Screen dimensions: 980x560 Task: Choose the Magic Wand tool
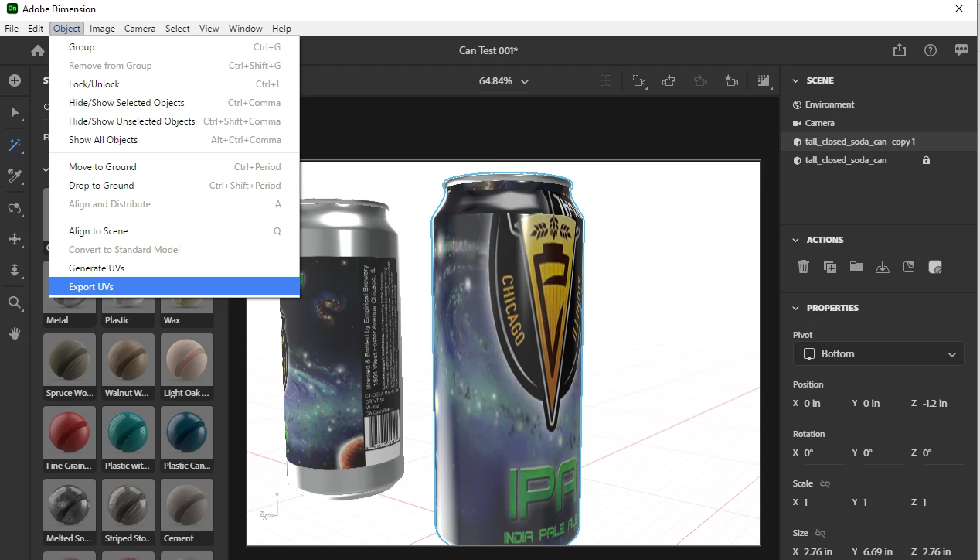pyautogui.click(x=15, y=145)
